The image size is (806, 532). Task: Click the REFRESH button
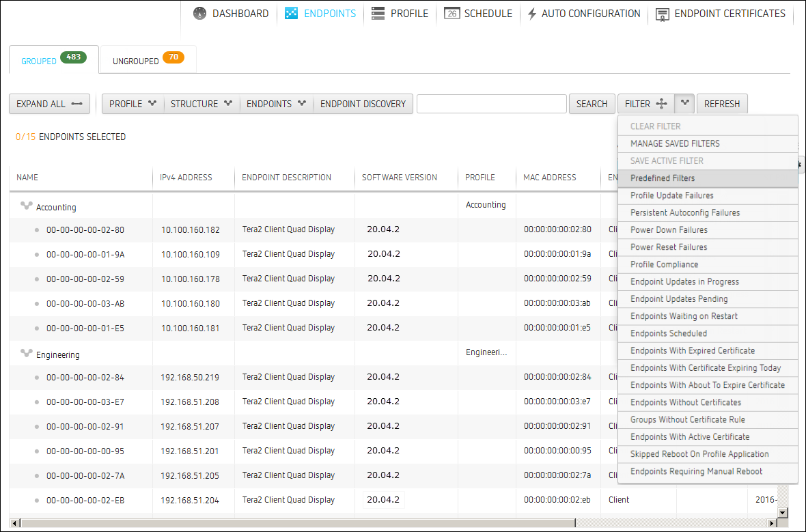click(722, 104)
